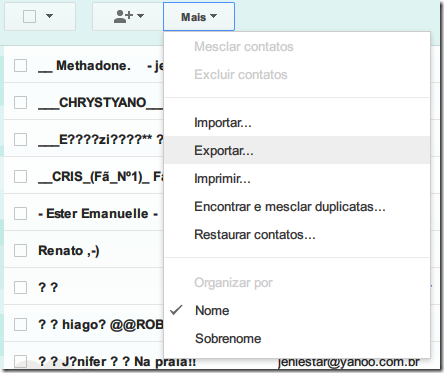Choose Exportar... from the menu
Viewport: 444px width, 373px height.
[x=297, y=150]
